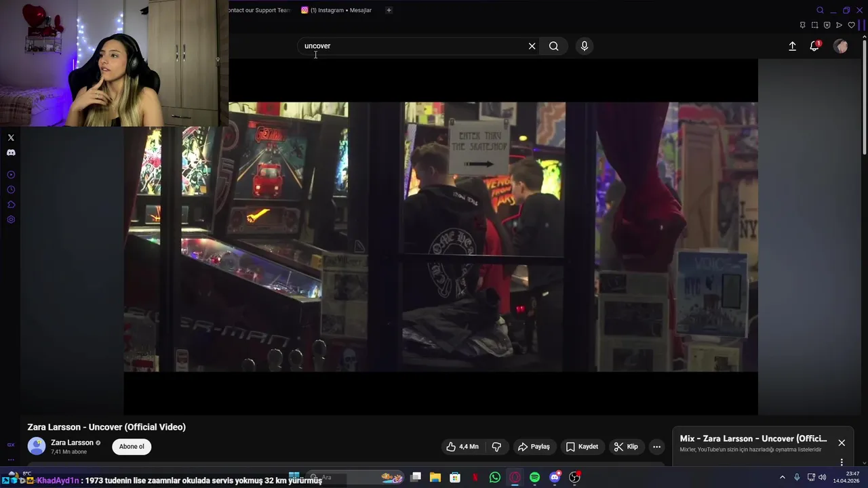This screenshot has width=868, height=488.
Task: Dislike the video with thumbs down
Action: click(496, 447)
